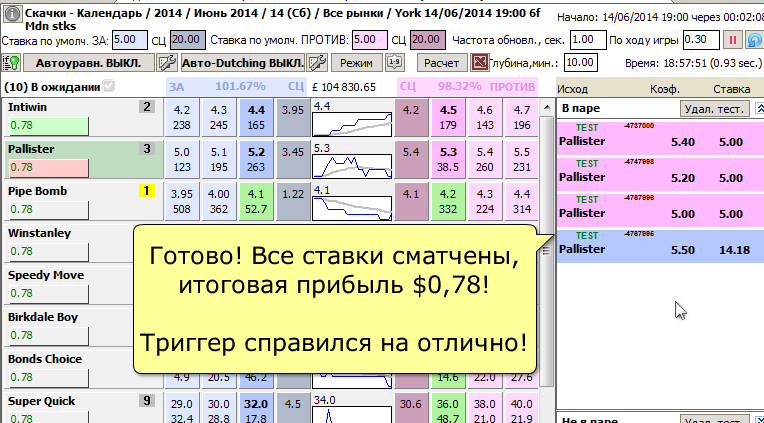Click Pallister back price 5.0 cell
Viewport: 764px width, 423px height.
tap(182, 159)
